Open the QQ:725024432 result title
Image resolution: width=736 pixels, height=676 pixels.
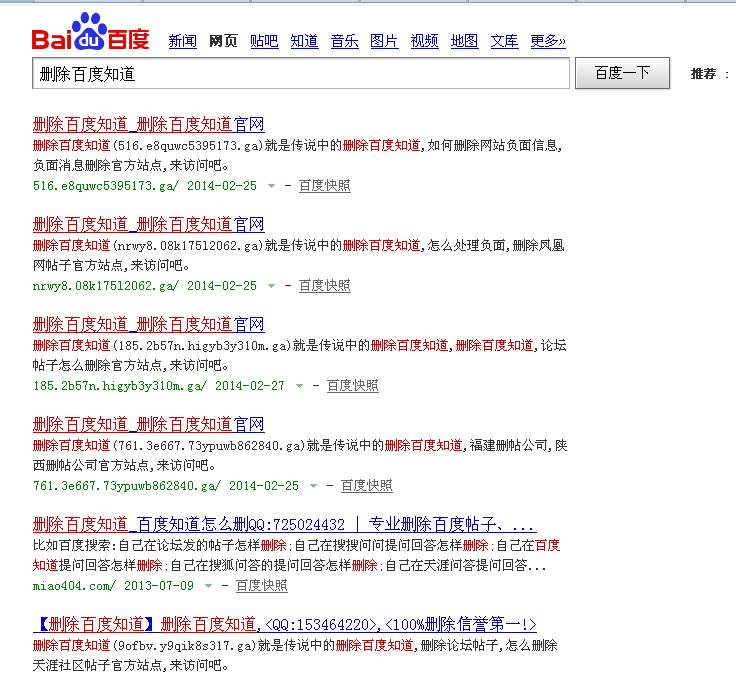pos(284,524)
